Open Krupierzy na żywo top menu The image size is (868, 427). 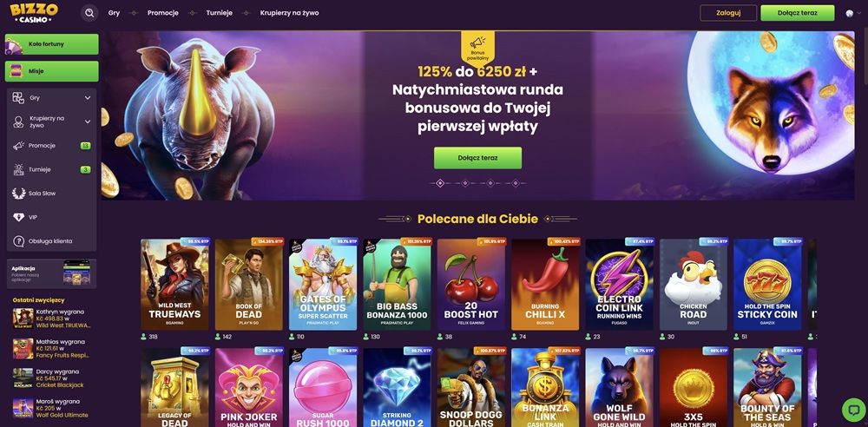290,13
